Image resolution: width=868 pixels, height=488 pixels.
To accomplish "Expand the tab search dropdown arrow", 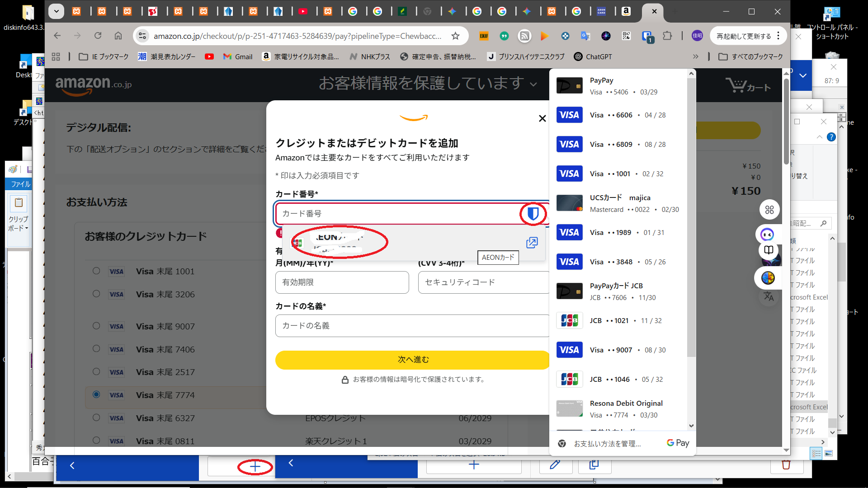I will (x=56, y=11).
